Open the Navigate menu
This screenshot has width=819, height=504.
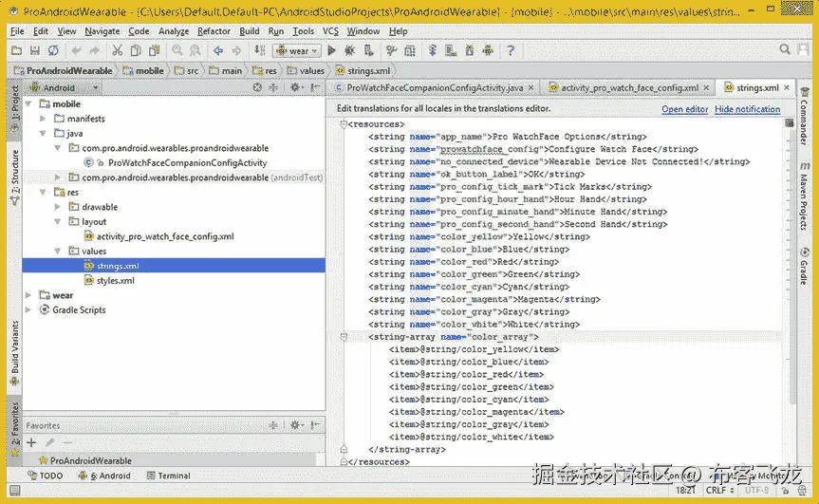pos(102,31)
